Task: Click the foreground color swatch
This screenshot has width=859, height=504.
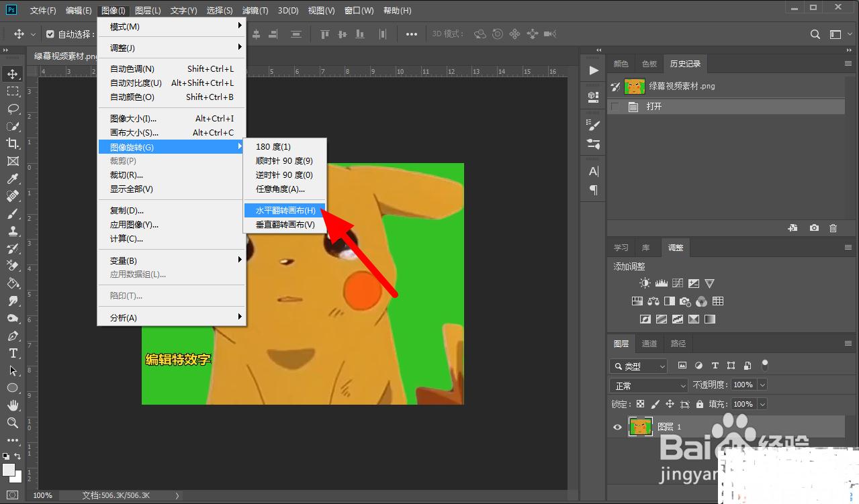Action: coord(9,470)
